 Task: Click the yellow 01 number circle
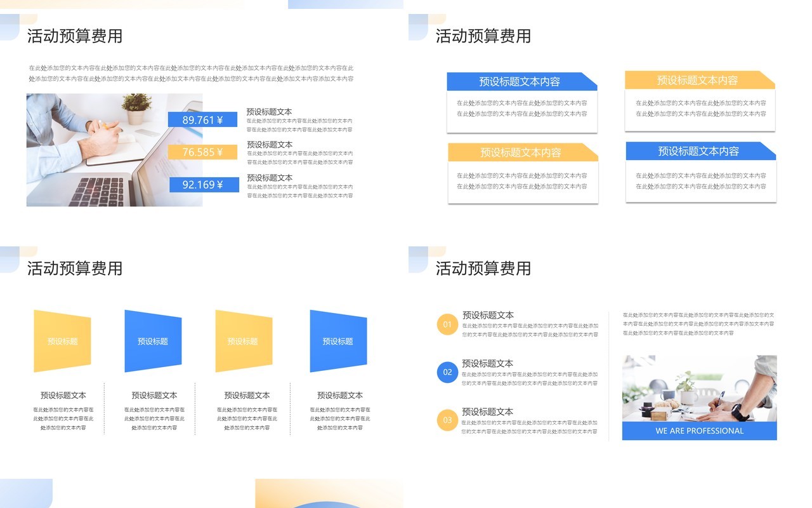click(447, 324)
